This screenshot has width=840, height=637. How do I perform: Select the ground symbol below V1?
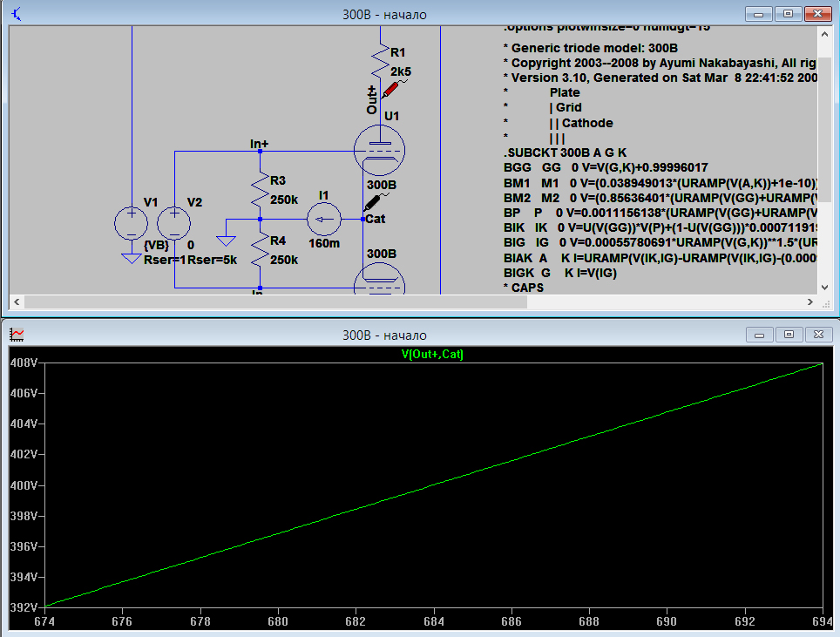click(x=132, y=258)
